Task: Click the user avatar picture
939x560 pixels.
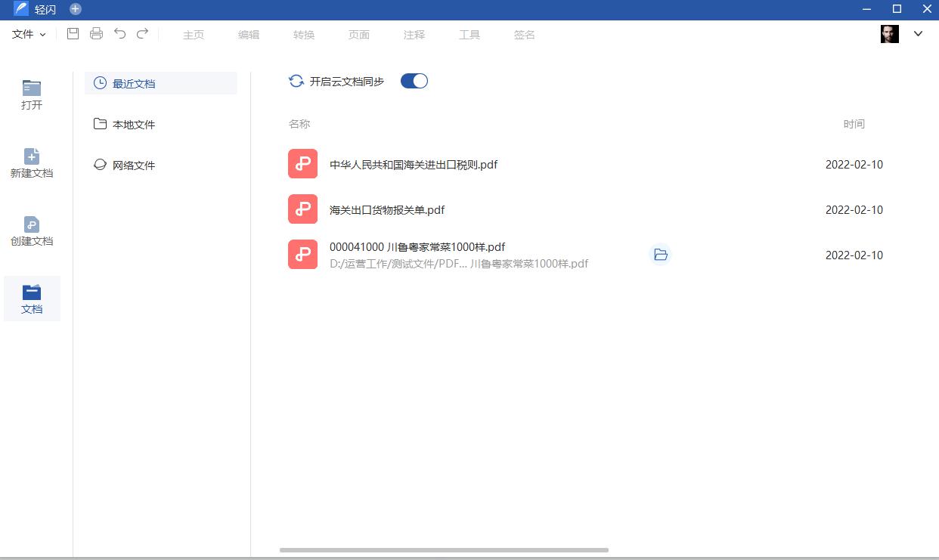Action: 889,34
